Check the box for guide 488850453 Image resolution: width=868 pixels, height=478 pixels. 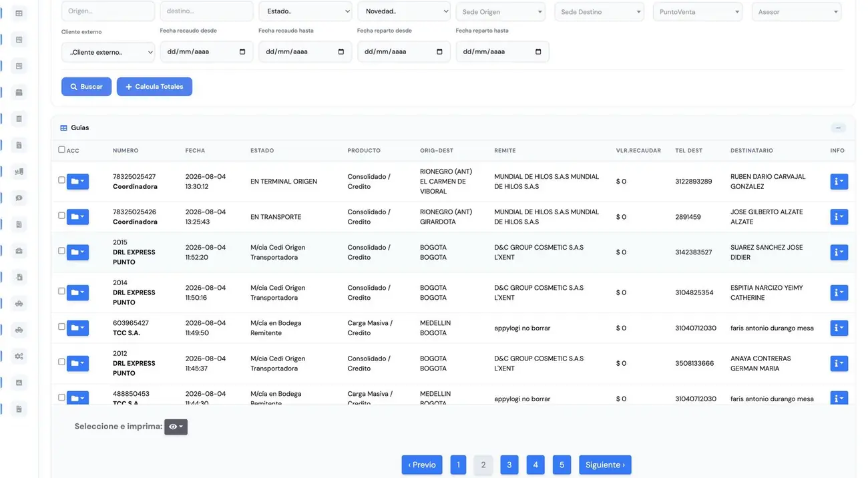coord(61,397)
